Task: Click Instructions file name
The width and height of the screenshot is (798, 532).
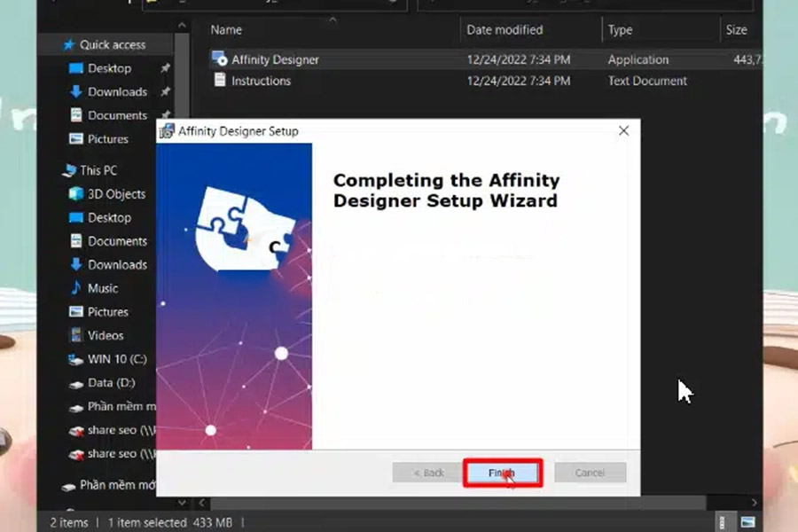Action: click(261, 81)
